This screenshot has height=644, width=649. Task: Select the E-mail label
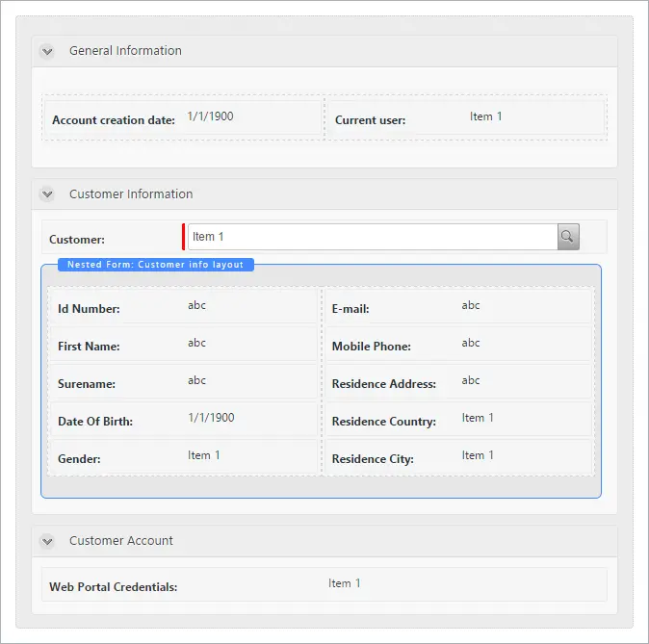click(x=350, y=309)
